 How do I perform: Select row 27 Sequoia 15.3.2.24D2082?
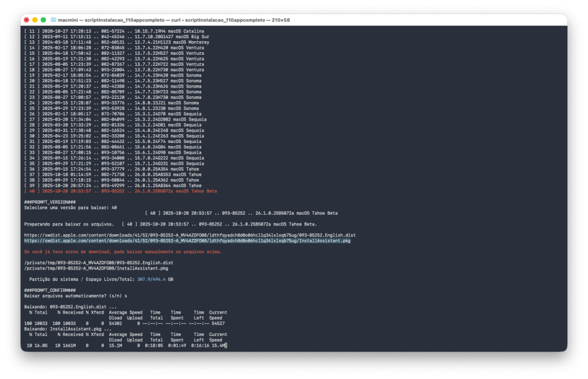click(115, 119)
